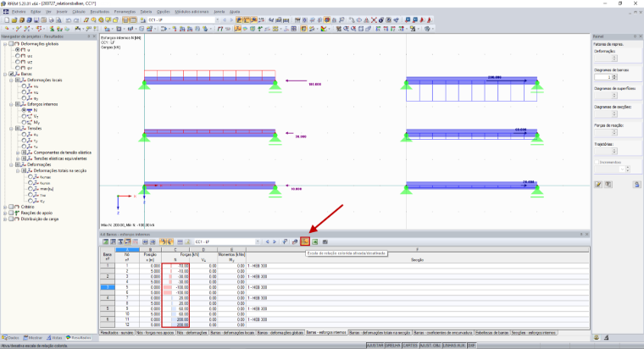The image size is (644, 349).
Task: Click the GRELHA status bar button
Action: click(392, 346)
